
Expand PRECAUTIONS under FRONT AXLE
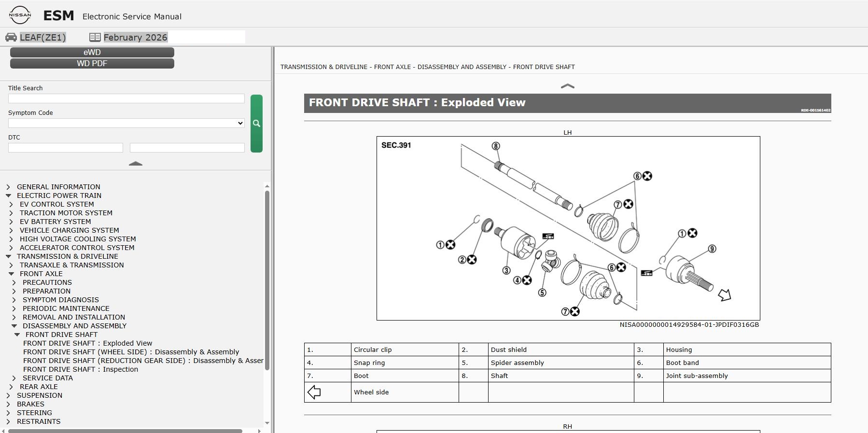tap(14, 282)
